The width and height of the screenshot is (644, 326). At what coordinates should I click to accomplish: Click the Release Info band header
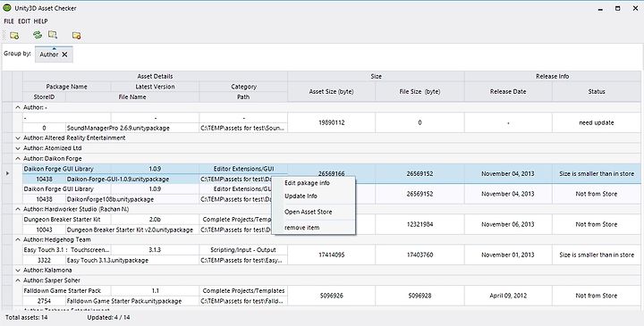pyautogui.click(x=553, y=76)
